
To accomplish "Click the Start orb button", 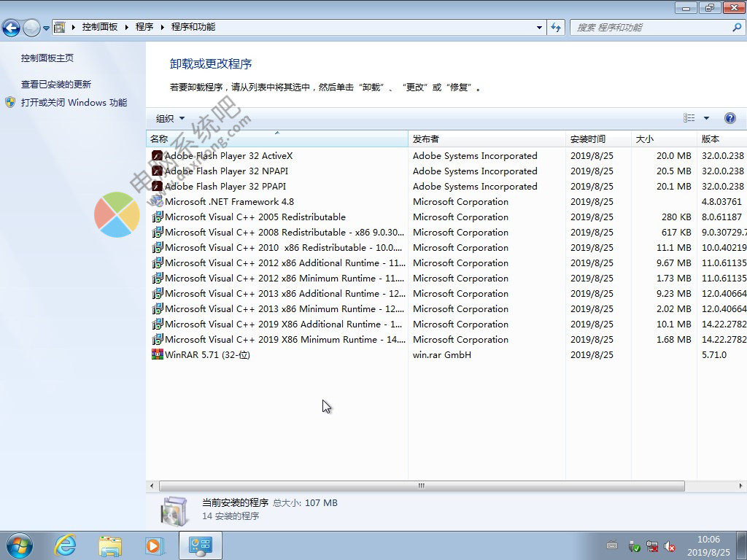I will 20,545.
